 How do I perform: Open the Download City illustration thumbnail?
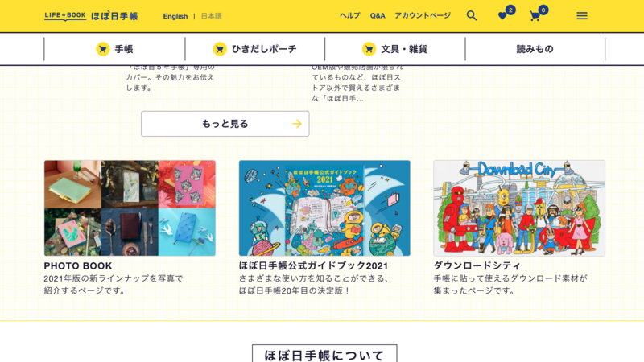519,208
